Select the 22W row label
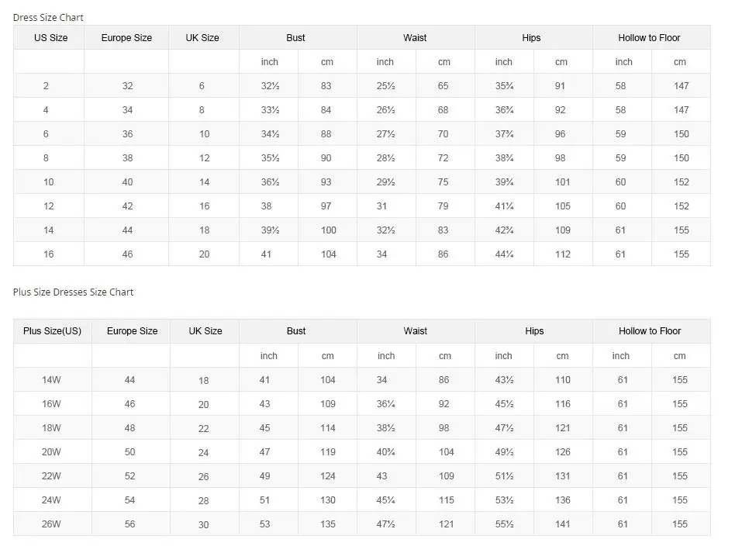This screenshot has height=560, width=735. click(x=51, y=476)
